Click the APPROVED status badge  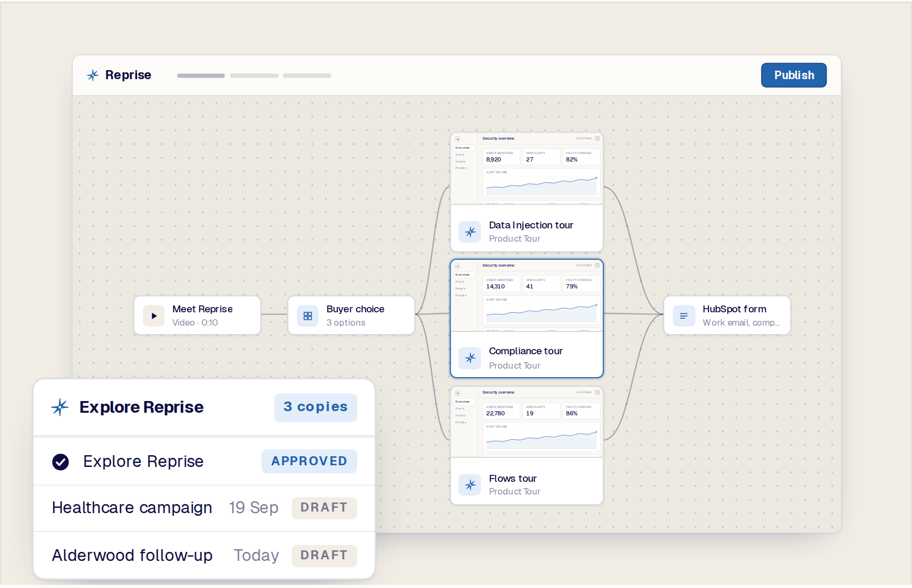309,461
